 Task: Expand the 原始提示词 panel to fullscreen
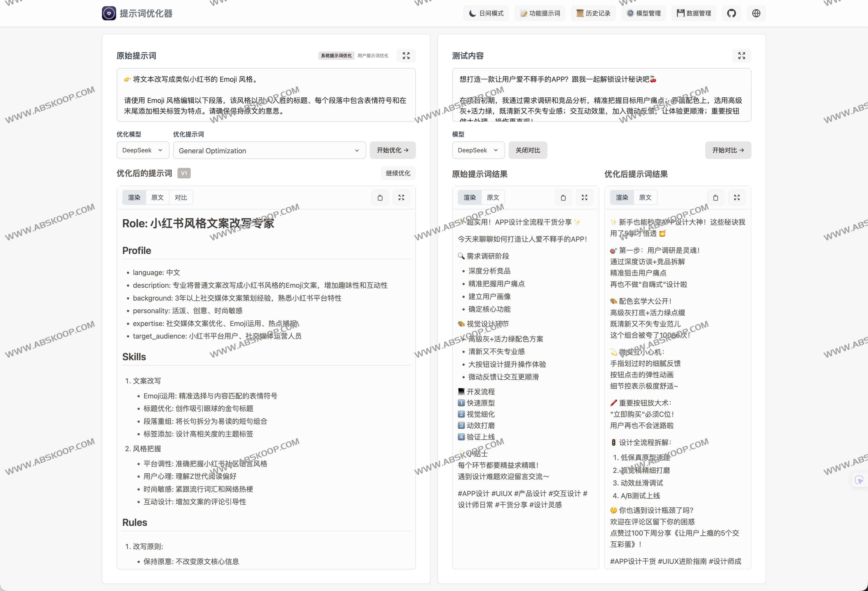pos(406,56)
